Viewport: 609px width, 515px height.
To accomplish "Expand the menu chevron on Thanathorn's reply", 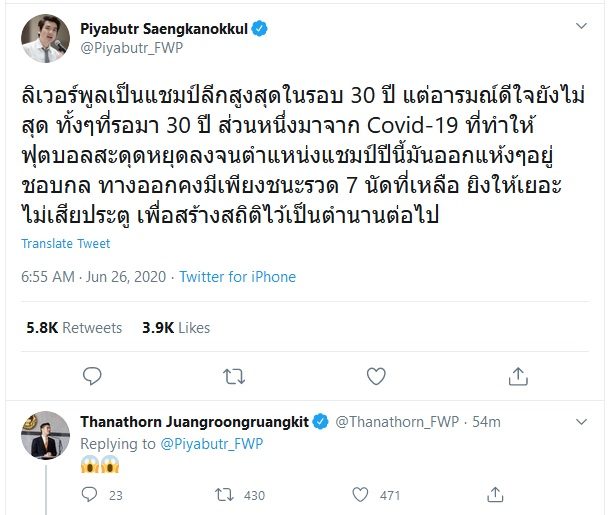I will pos(581,422).
